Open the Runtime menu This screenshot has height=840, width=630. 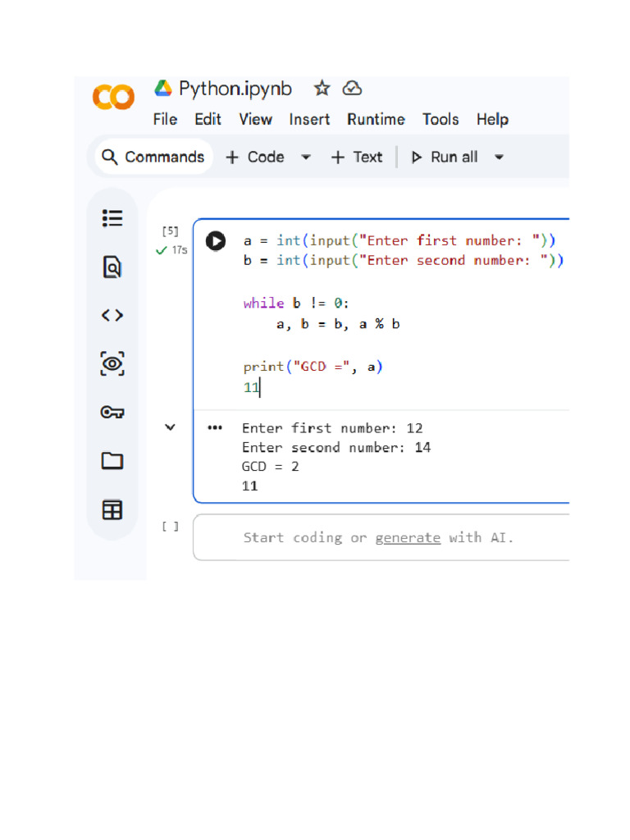(376, 119)
